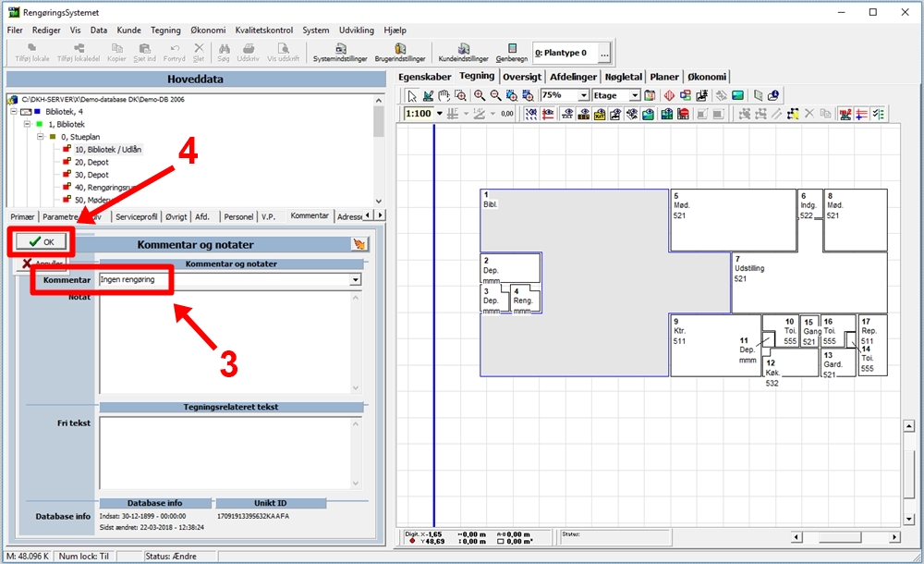
Task: Click the Hjælp menu item
Action: pyautogui.click(x=395, y=31)
